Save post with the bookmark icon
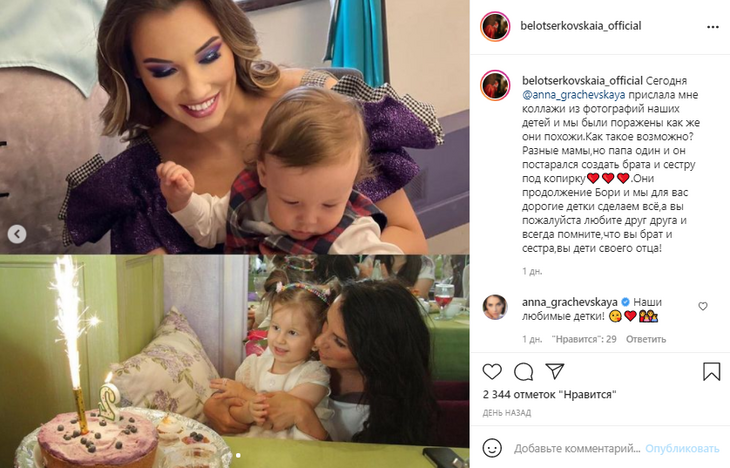730x468 pixels. (711, 372)
